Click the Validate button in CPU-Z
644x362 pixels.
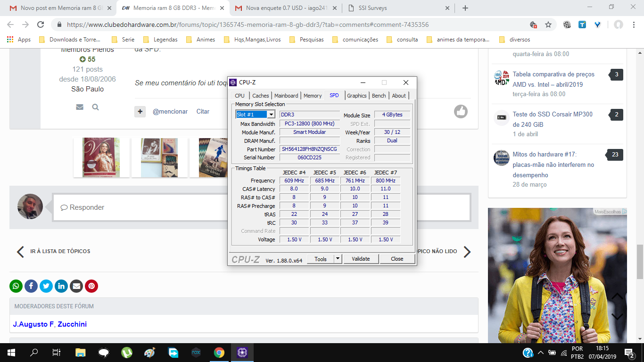point(361,259)
